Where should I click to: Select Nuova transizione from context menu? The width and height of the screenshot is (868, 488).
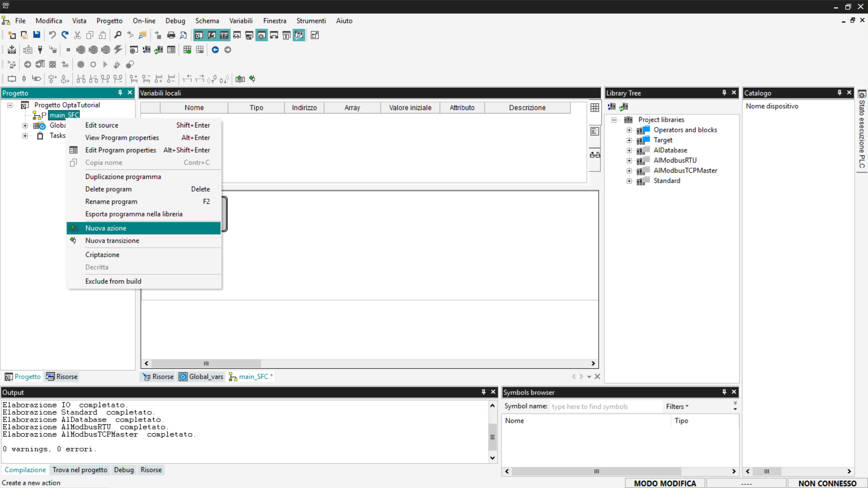point(112,241)
